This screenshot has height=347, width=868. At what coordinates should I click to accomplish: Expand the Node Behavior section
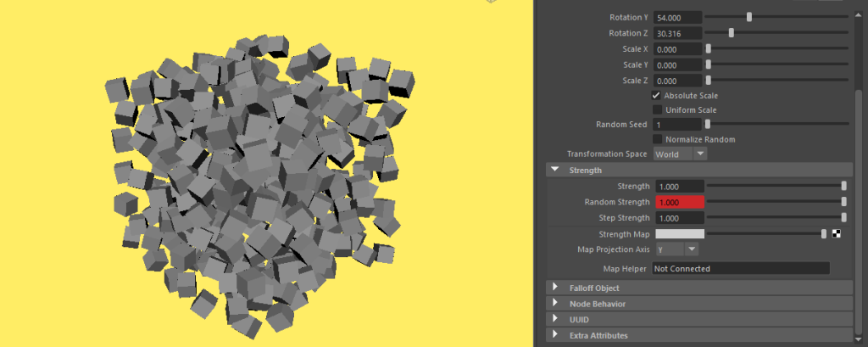(555, 304)
